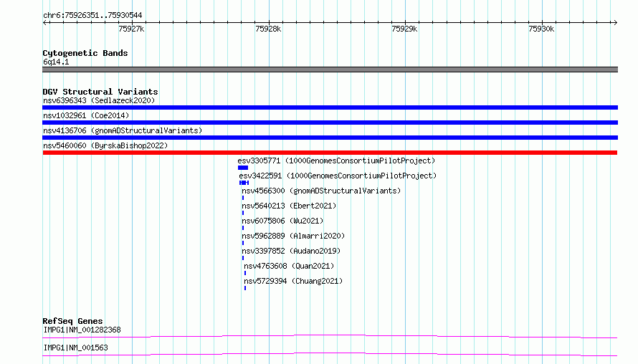This screenshot has height=364, width=638.
Task: Click the RefSeq Genes track title
Action: (x=72, y=321)
